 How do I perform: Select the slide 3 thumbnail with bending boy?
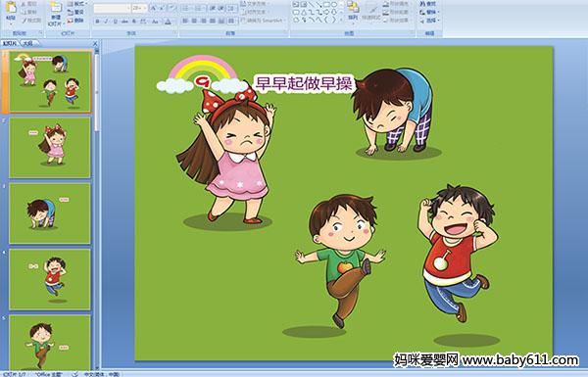click(x=50, y=213)
